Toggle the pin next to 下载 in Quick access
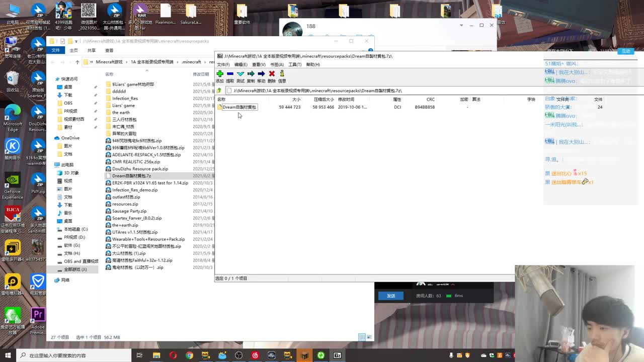 [x=96, y=95]
